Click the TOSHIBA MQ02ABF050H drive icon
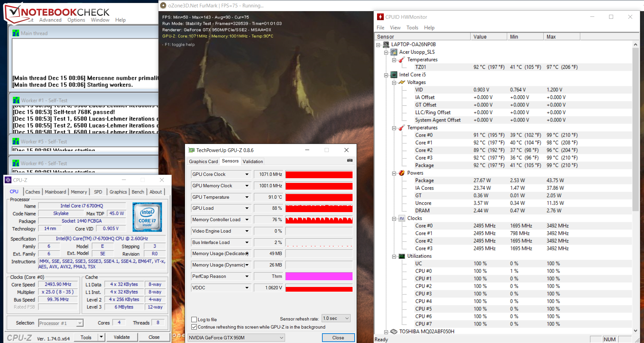The height and width of the screenshot is (343, 644). click(x=394, y=332)
